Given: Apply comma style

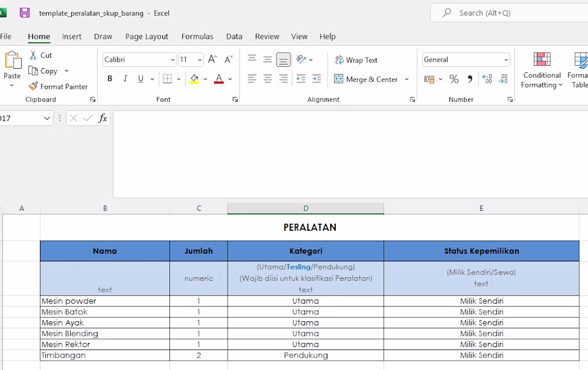Looking at the screenshot, I should 470,79.
